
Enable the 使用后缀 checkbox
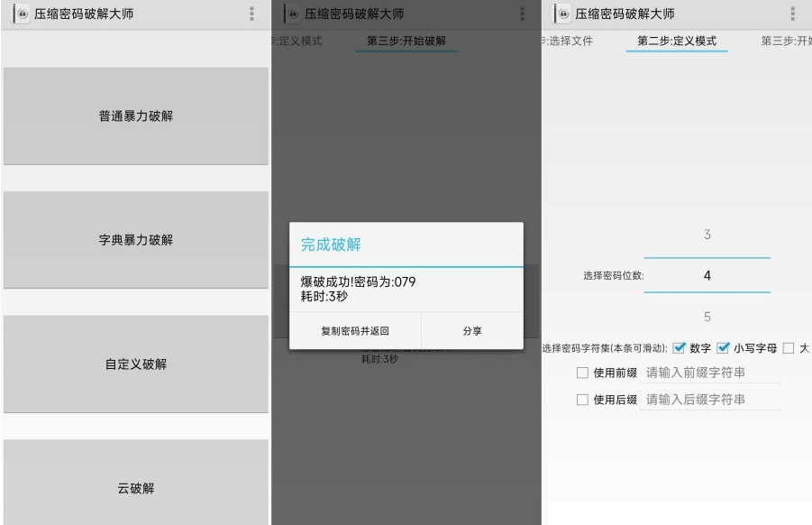pyautogui.click(x=582, y=400)
